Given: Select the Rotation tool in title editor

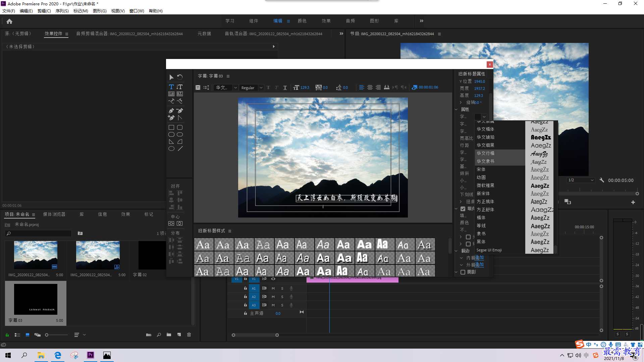Looking at the screenshot, I should pyautogui.click(x=180, y=77).
